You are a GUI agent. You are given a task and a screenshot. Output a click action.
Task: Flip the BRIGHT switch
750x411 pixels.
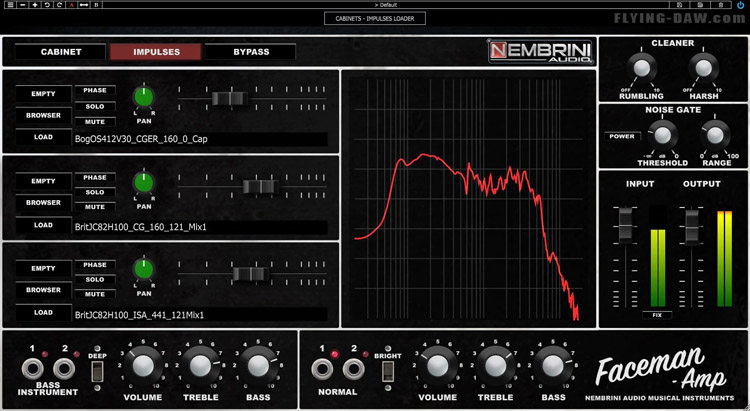click(x=388, y=371)
